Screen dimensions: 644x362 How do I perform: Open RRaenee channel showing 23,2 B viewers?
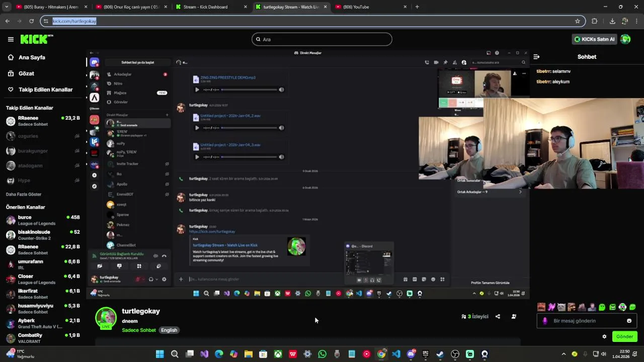(x=43, y=121)
